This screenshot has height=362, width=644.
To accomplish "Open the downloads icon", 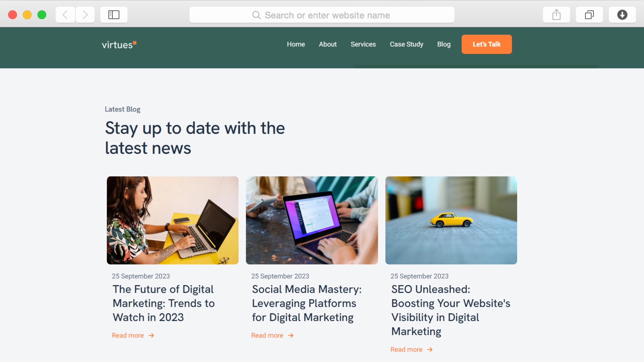I will coord(622,15).
